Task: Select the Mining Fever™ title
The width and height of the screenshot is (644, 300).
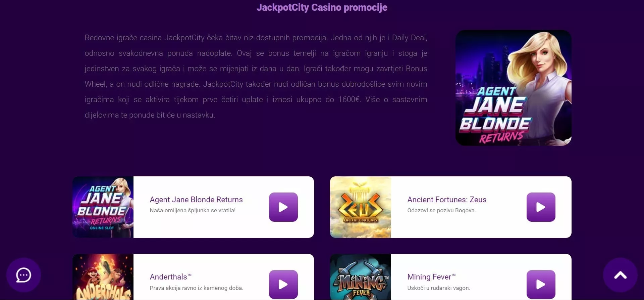Action: click(x=431, y=277)
